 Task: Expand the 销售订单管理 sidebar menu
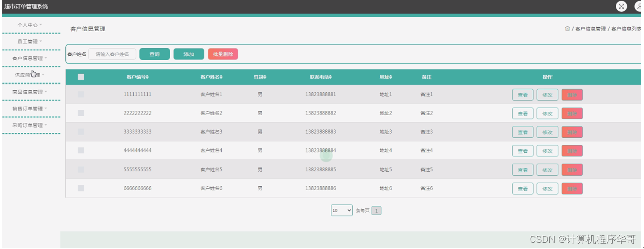[x=30, y=108]
